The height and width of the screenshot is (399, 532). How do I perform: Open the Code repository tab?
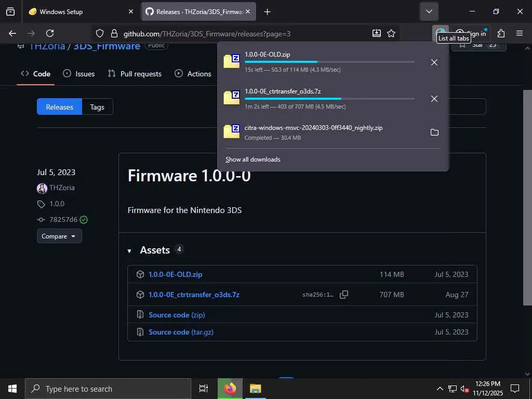36,74
